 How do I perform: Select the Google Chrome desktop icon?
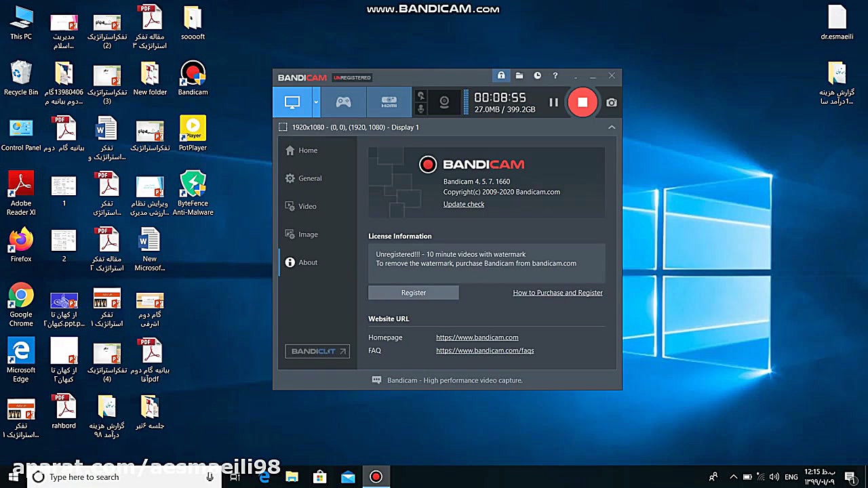pyautogui.click(x=21, y=305)
